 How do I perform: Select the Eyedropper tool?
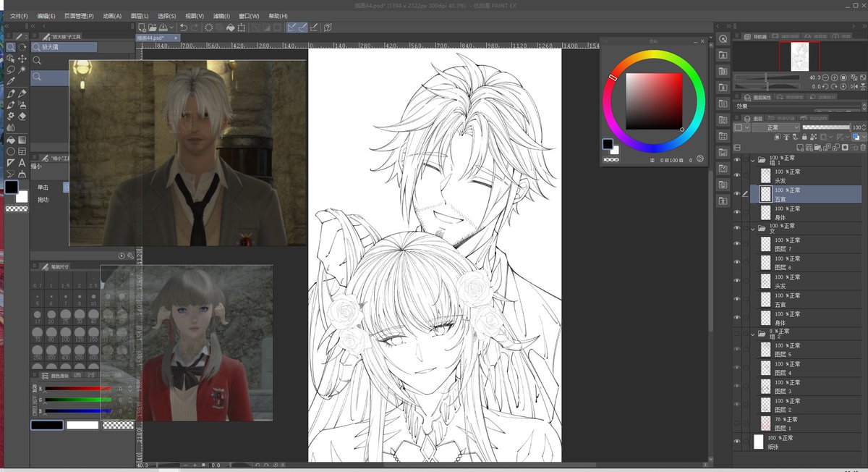(x=11, y=81)
